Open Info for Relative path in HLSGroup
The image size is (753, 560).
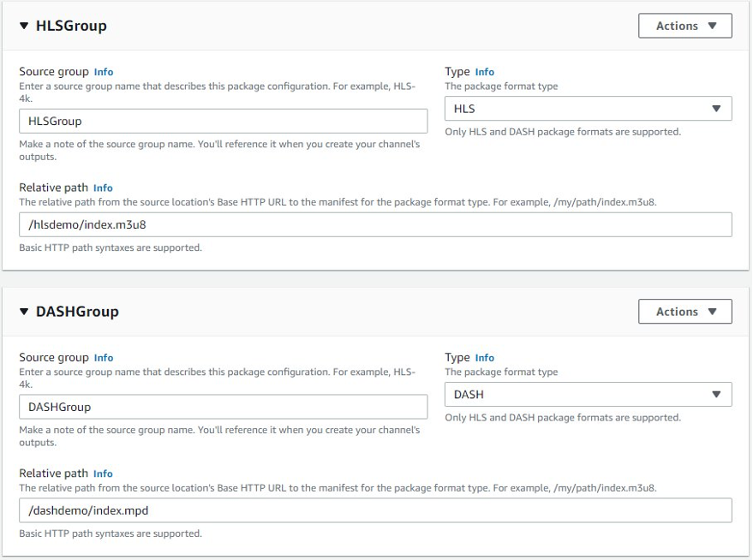[105, 188]
